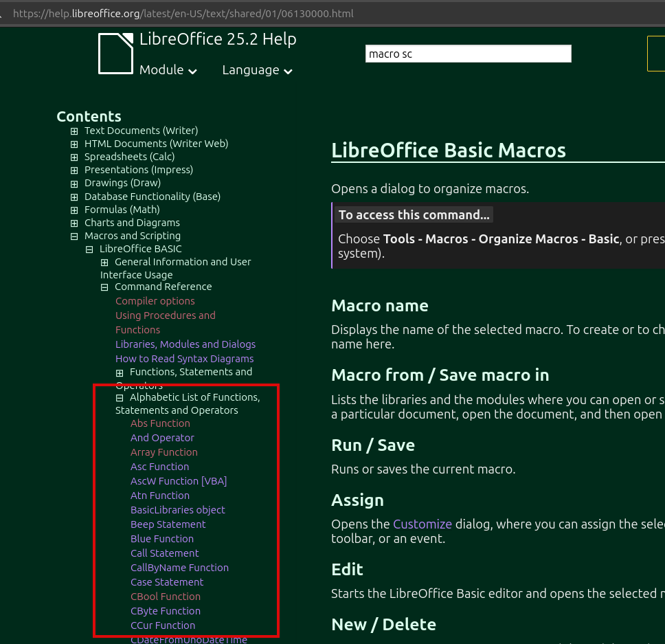Screen dimensions: 665x644
Task: Click the LibreOffice document logo icon
Action: (116, 54)
